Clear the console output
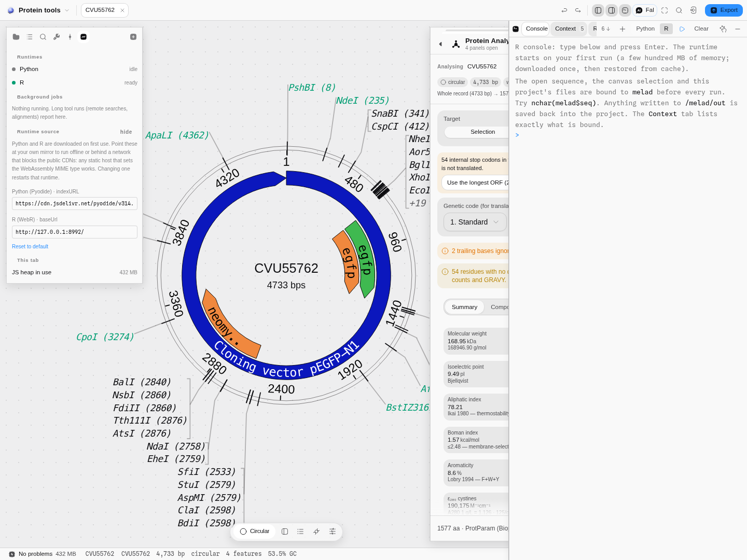The width and height of the screenshot is (747, 560). pos(701,29)
